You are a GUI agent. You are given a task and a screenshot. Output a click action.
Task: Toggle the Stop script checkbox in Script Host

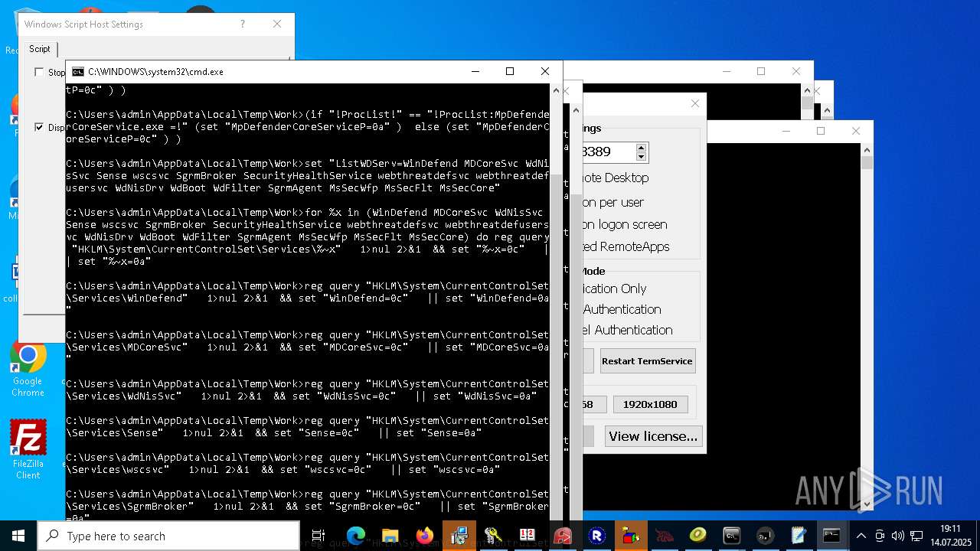39,72
